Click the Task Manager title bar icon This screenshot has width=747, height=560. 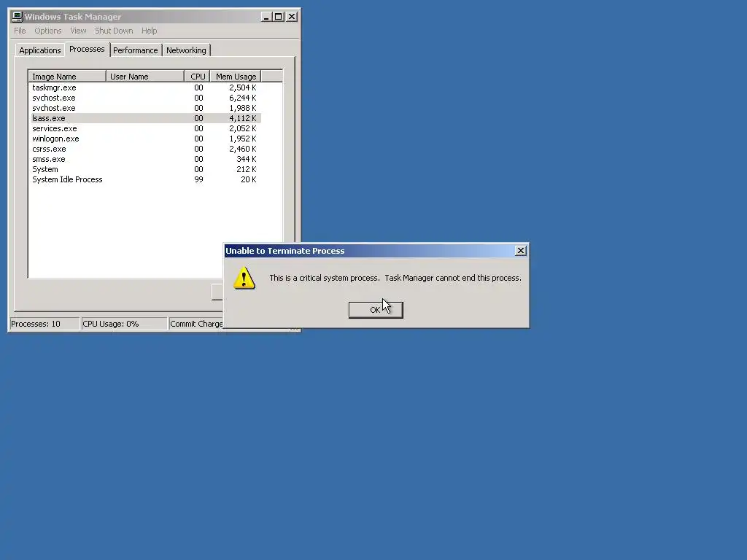pos(18,17)
